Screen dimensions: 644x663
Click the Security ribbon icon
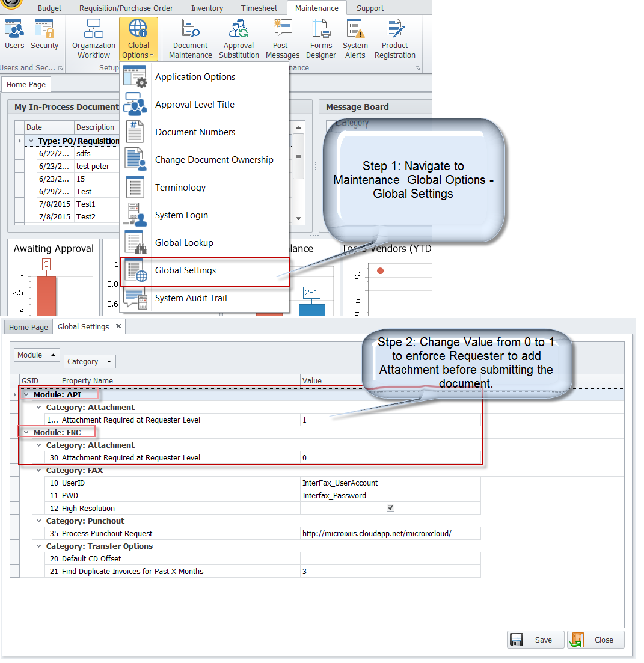click(x=44, y=35)
